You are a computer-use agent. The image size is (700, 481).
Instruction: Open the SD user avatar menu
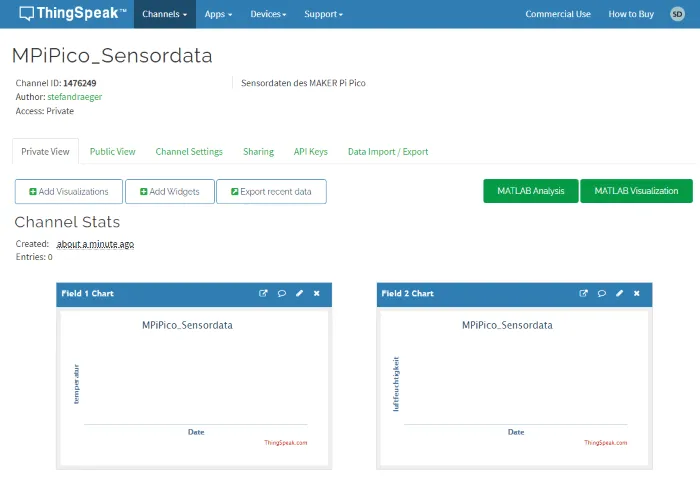click(x=677, y=14)
